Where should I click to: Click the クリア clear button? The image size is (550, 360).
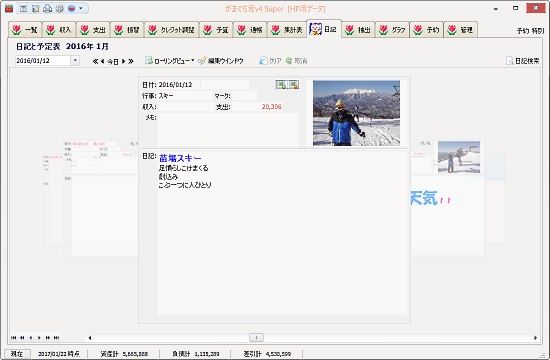coord(270,61)
